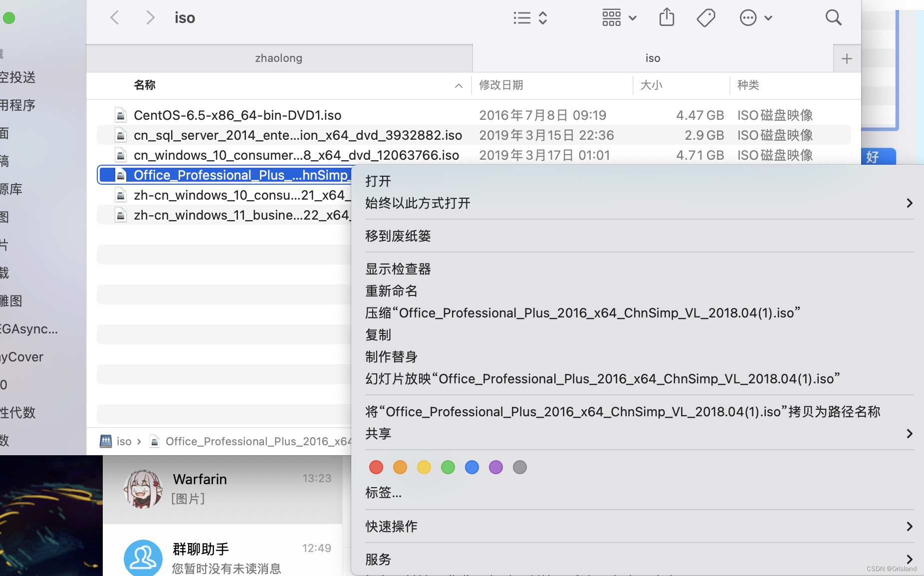Toggle sort direction arrow in name column
This screenshot has height=576, width=924.
[x=459, y=86]
